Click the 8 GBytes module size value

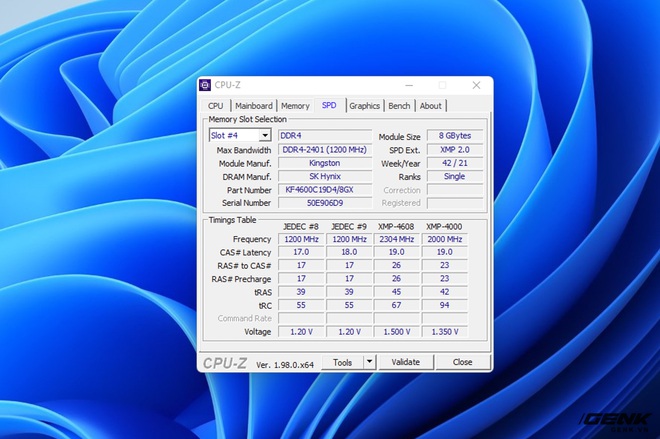pos(455,136)
